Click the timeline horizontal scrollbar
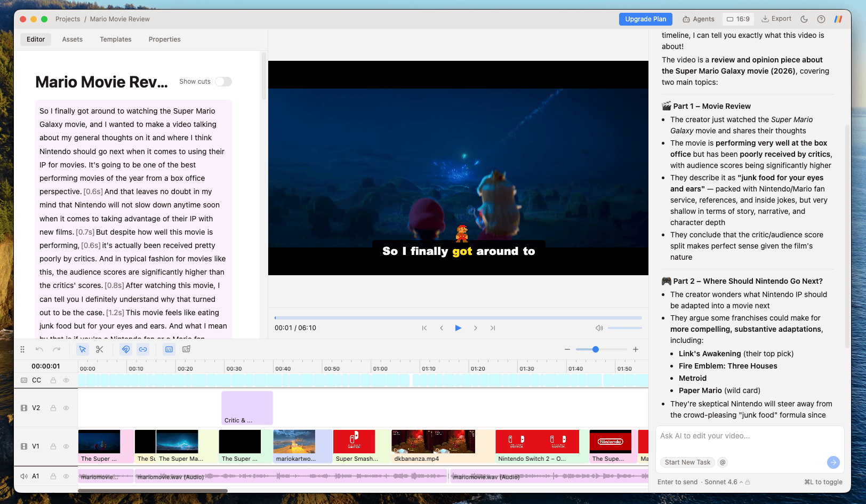866x504 pixels. tap(153, 491)
